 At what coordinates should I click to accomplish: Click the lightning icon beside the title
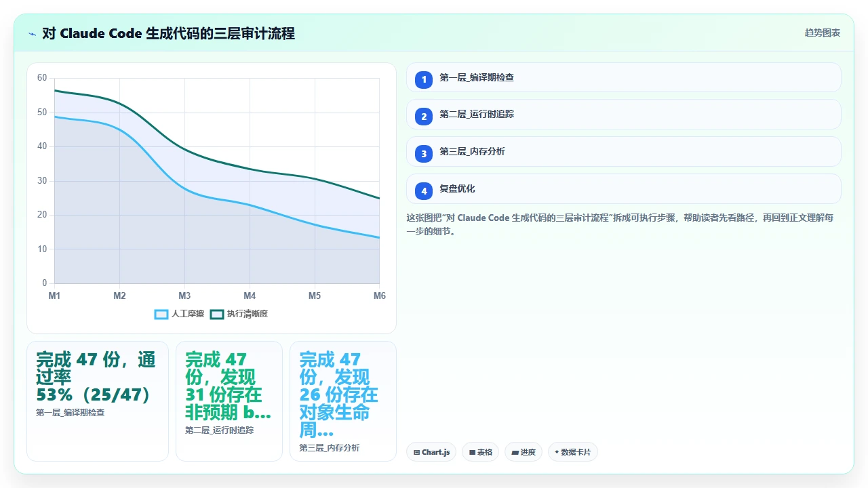[33, 34]
